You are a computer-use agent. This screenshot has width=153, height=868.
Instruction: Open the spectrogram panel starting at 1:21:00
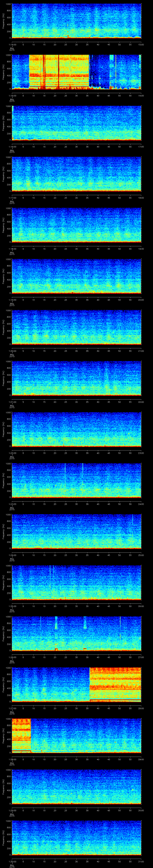coord(77,378)
